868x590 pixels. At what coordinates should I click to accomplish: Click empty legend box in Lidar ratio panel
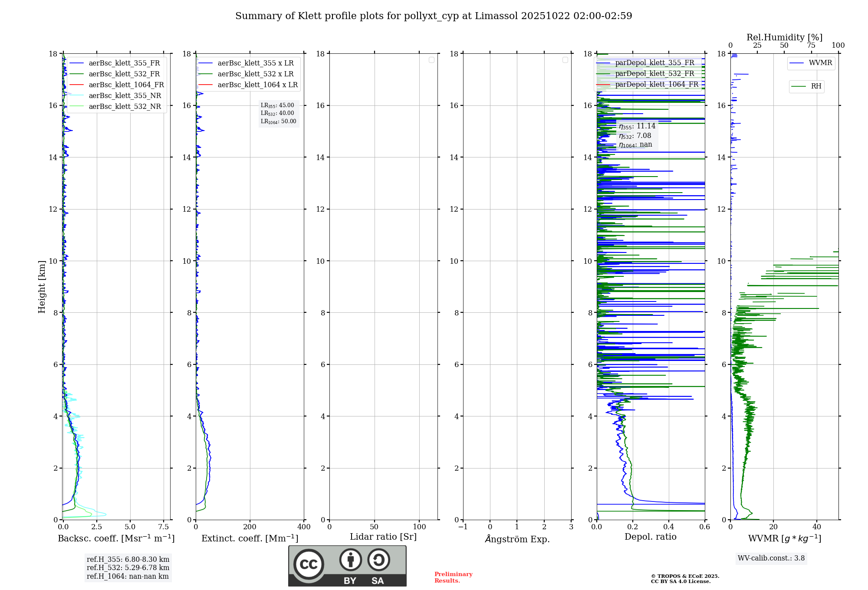(431, 60)
